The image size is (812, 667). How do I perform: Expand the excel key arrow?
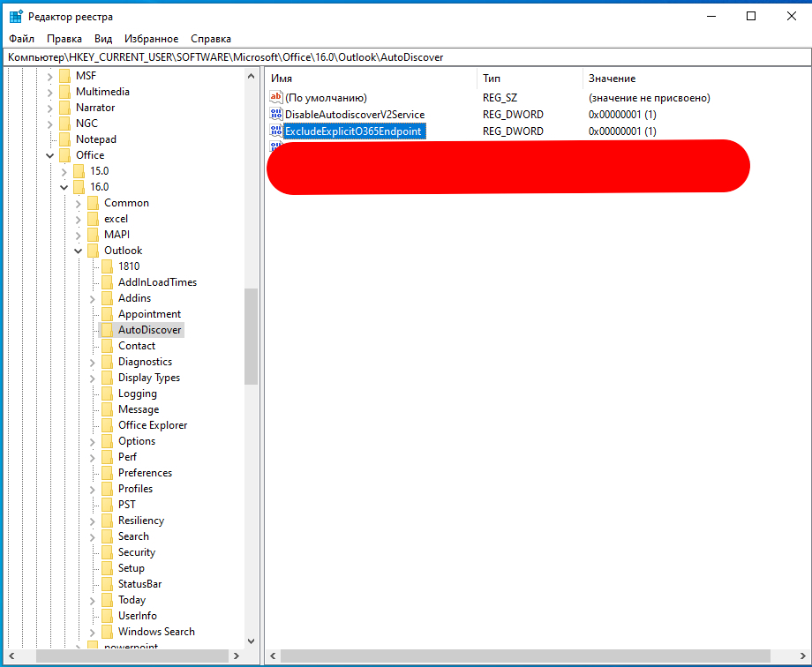click(x=78, y=220)
